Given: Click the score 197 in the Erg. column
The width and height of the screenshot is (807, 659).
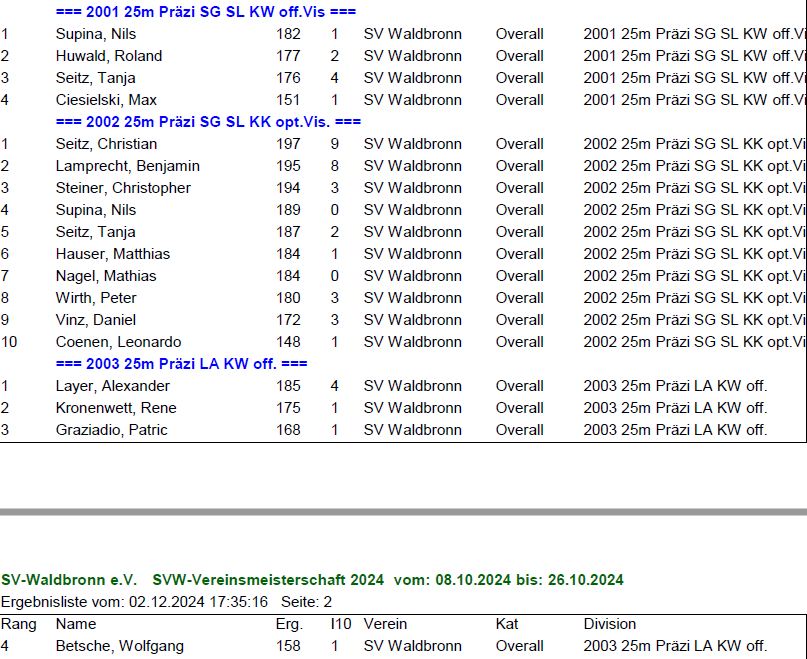Looking at the screenshot, I should [x=288, y=144].
